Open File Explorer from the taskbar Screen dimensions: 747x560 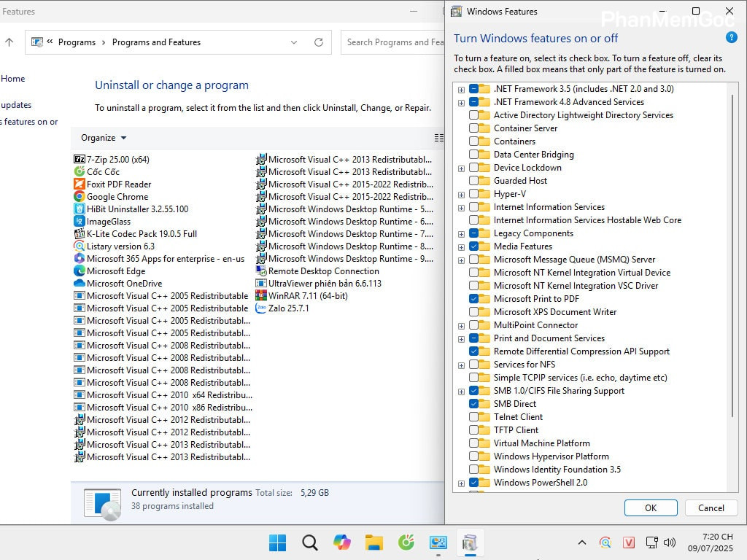373,542
